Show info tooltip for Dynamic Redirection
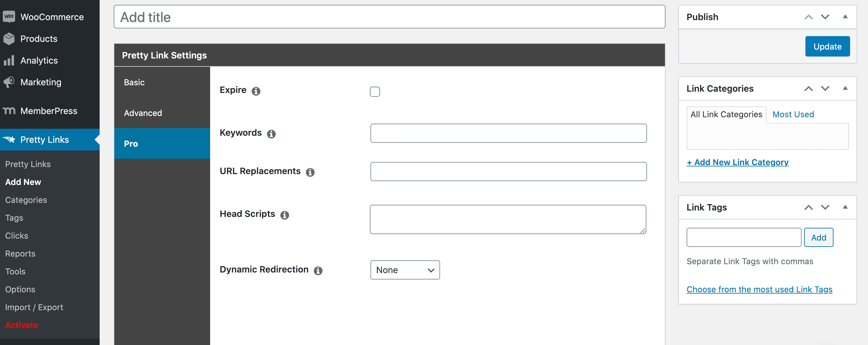 tap(318, 271)
